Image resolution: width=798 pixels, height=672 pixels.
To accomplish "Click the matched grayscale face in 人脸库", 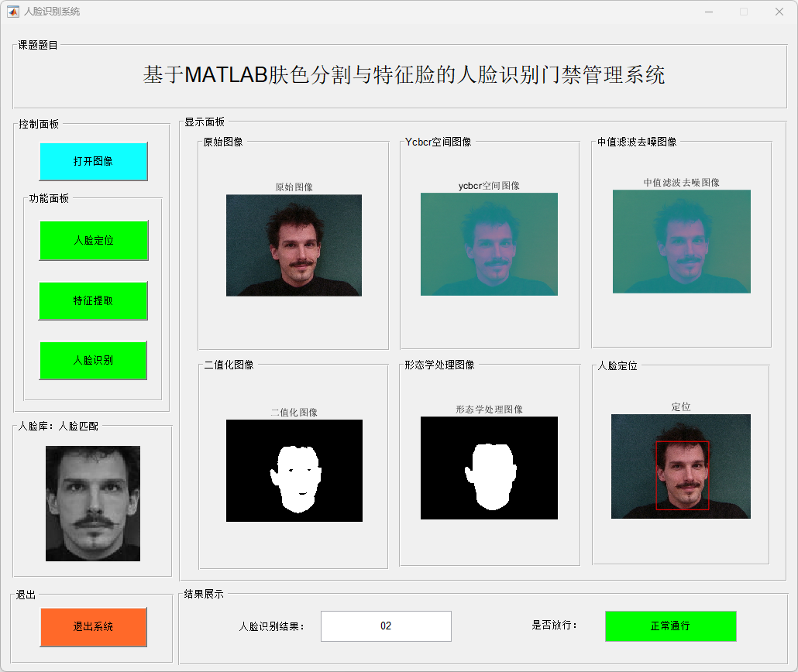I will click(93, 504).
